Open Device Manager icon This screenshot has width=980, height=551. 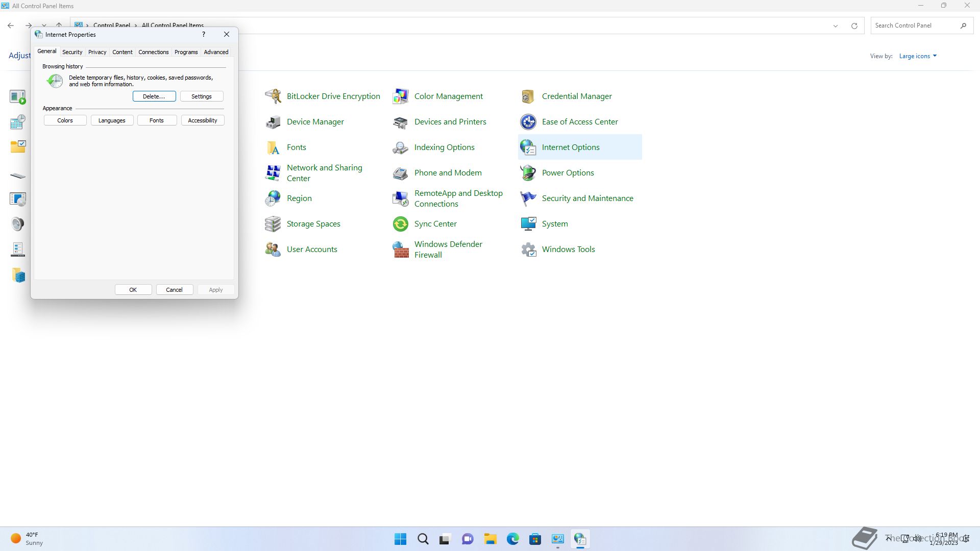[273, 121]
